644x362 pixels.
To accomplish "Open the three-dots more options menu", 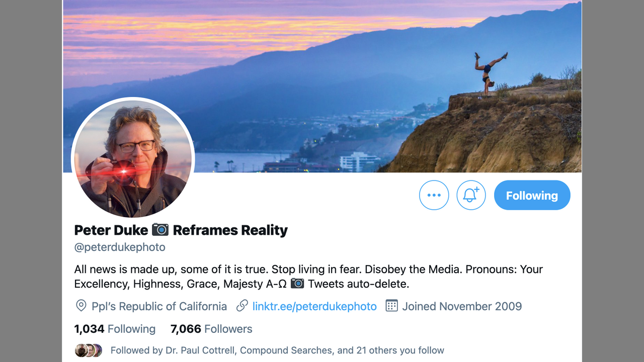I will click(x=434, y=195).
